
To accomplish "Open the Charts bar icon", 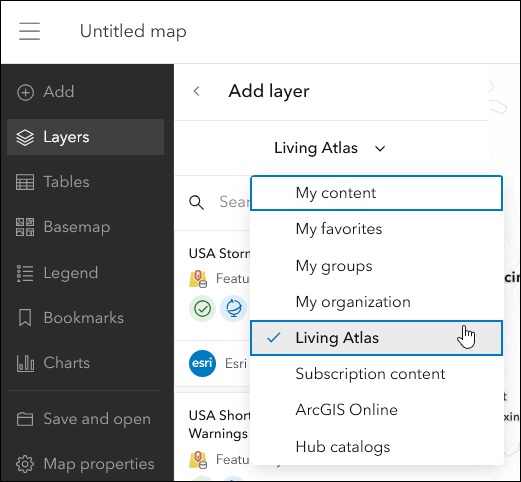I will pyautogui.click(x=25, y=363).
